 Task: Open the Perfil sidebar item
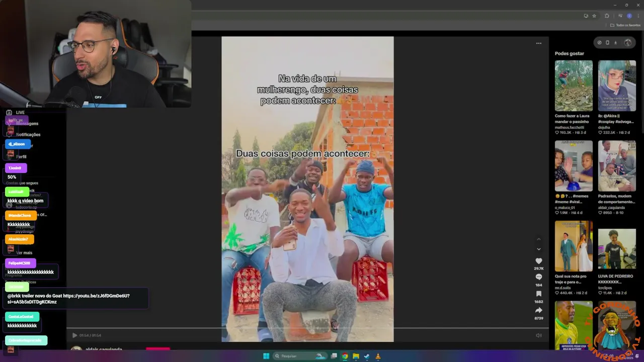point(21,157)
